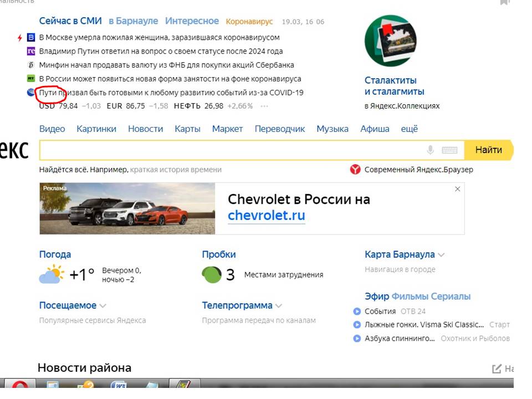Play the Азбука спиннинго... stream

tap(357, 338)
